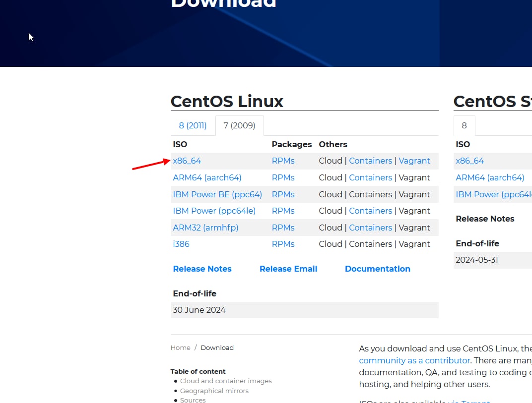Click the x86_64 ISO link under CentOS Linux
The height and width of the screenshot is (403, 532).
point(187,161)
